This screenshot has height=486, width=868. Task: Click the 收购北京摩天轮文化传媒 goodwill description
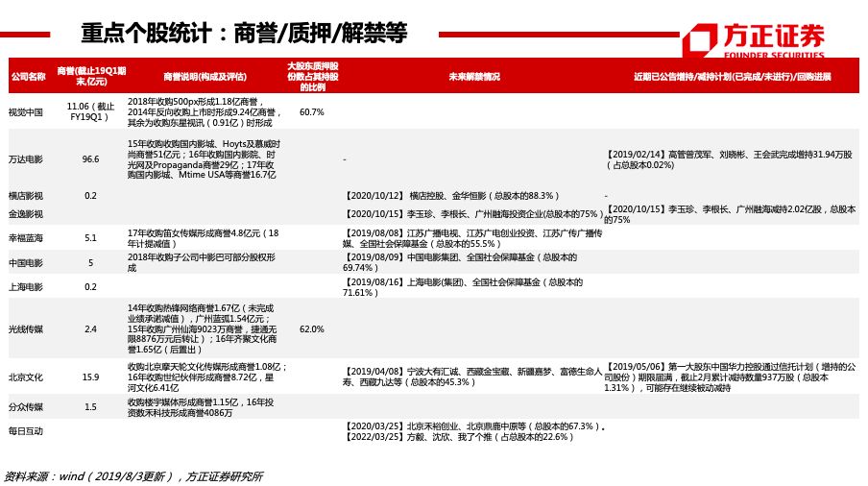tap(207, 377)
